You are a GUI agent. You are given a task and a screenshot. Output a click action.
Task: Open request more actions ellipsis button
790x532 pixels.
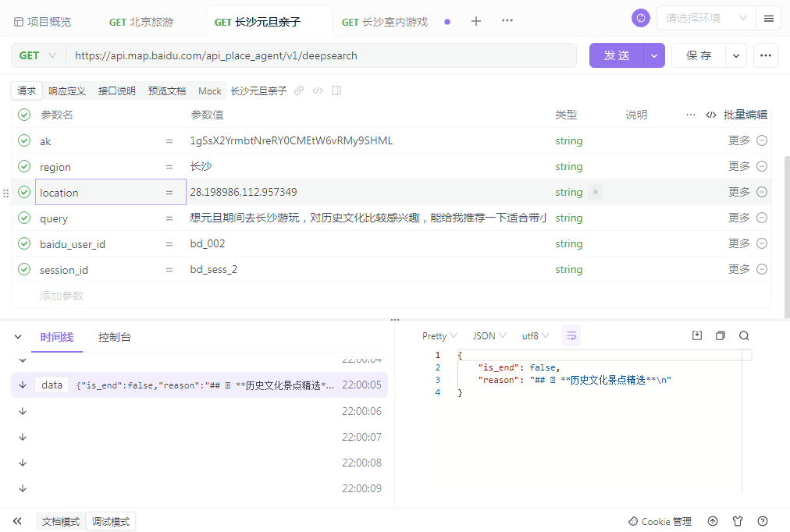pyautogui.click(x=765, y=55)
